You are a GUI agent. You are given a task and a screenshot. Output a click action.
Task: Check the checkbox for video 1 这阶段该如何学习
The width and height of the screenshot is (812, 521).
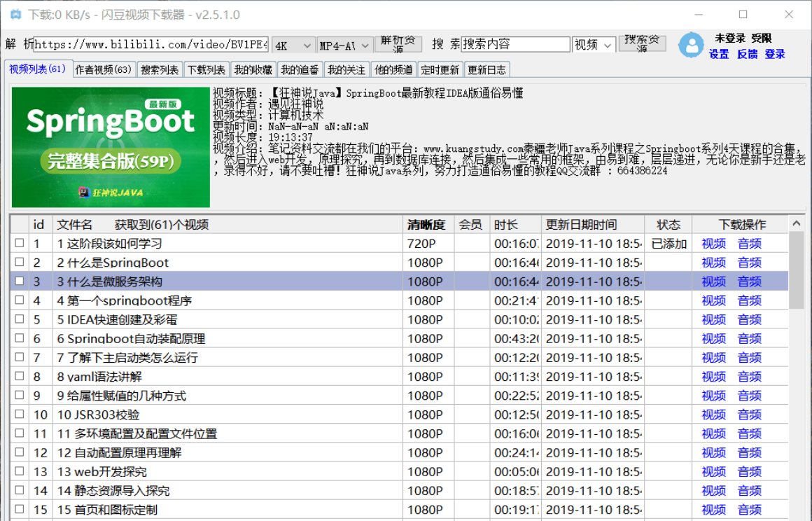pos(20,243)
